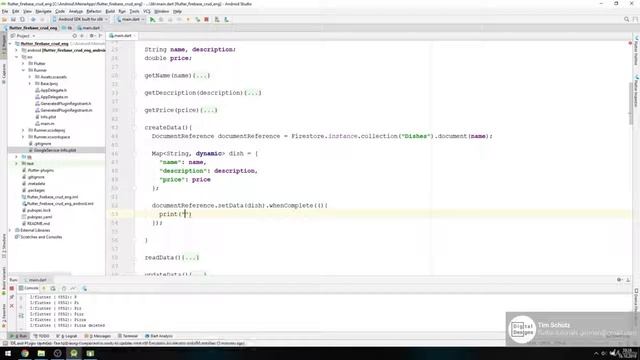This screenshot has width=640, height=360.
Task: Click the pin tab icon in Run panel
Action: point(12,297)
